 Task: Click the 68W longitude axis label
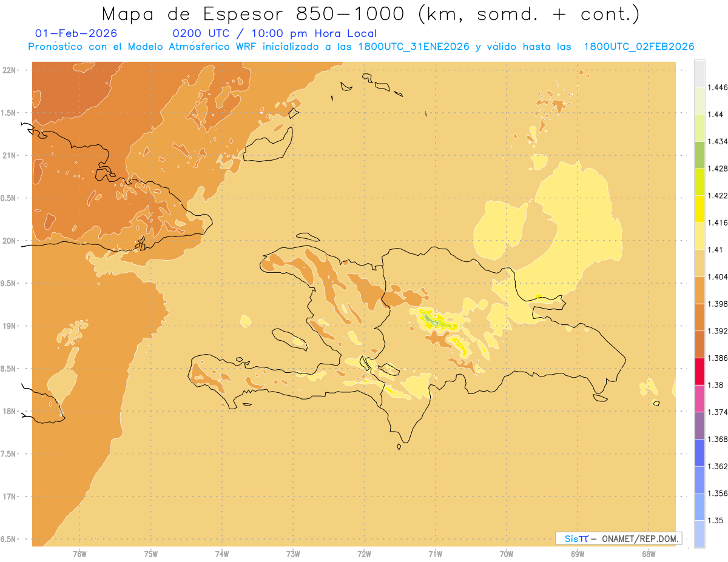[649, 554]
